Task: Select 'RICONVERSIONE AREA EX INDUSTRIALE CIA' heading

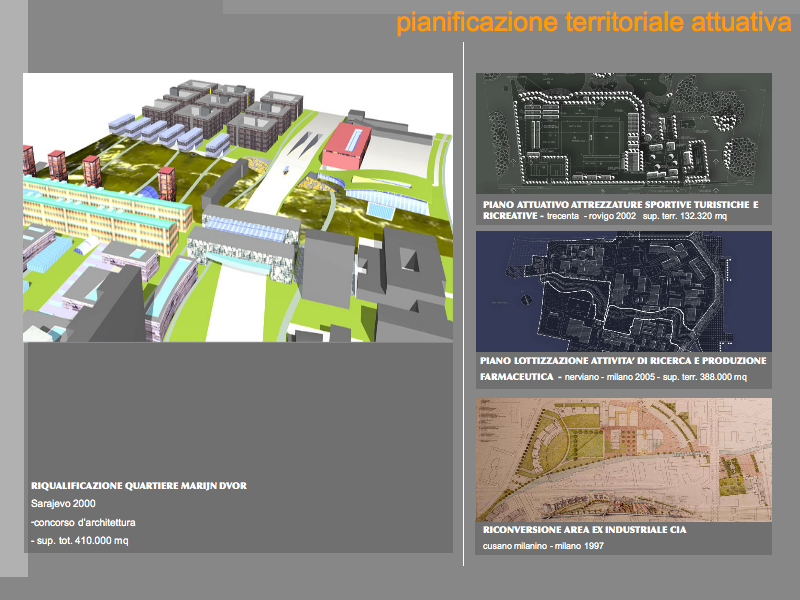Action: [x=585, y=530]
